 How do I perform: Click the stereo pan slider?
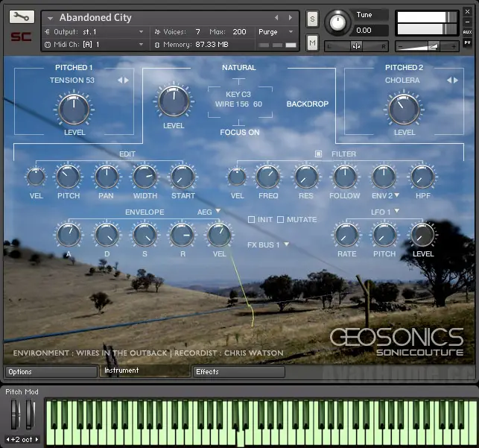(356, 46)
